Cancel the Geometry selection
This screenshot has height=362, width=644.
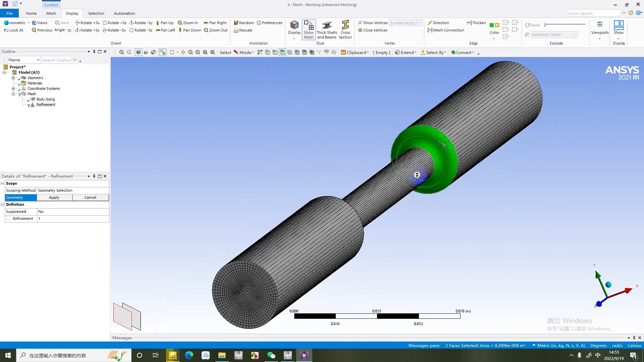point(90,197)
